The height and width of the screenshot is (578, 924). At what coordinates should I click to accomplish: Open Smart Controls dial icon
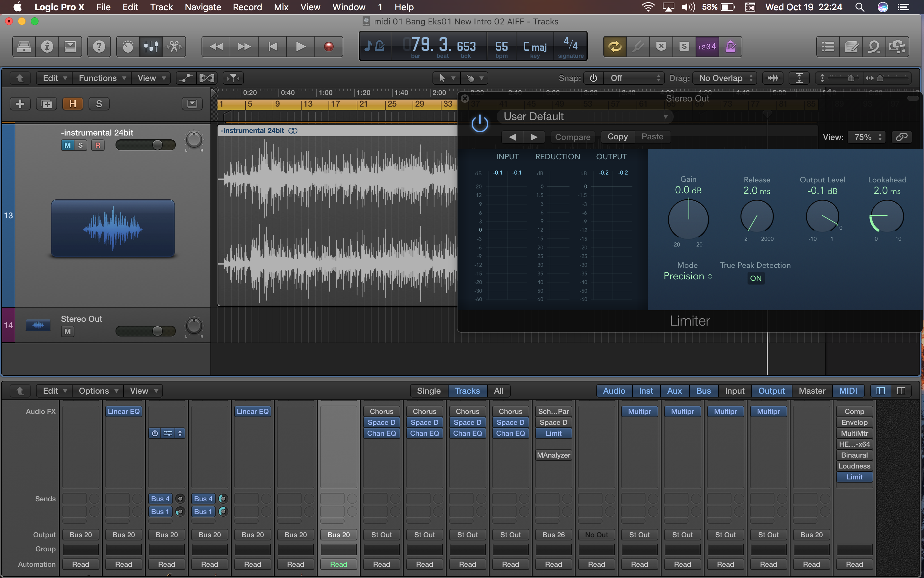pyautogui.click(x=128, y=47)
